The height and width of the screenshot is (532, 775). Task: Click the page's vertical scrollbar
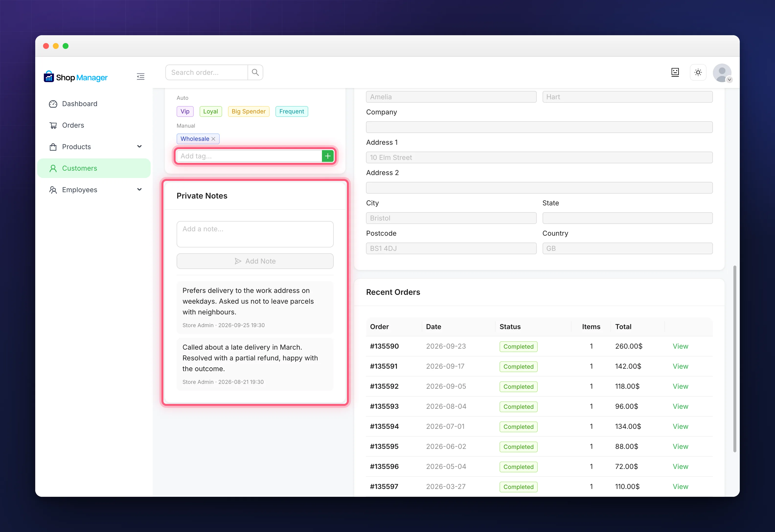(x=734, y=359)
